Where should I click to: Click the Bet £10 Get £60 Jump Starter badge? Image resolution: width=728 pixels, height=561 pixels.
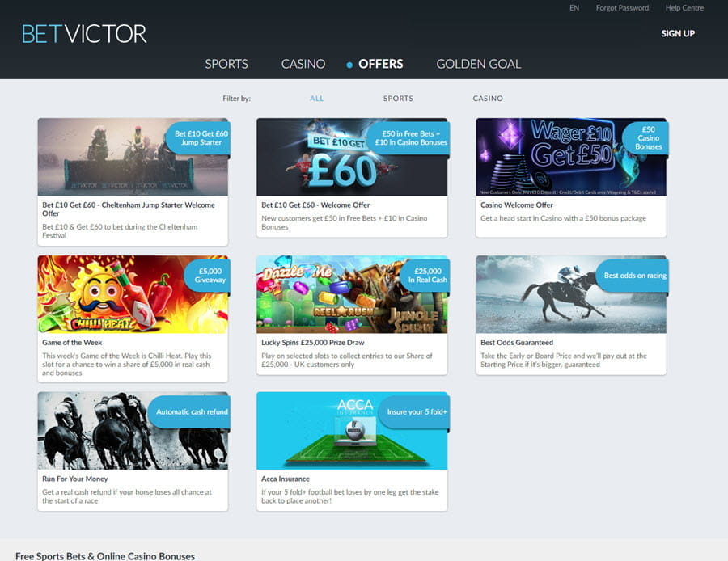(200, 137)
